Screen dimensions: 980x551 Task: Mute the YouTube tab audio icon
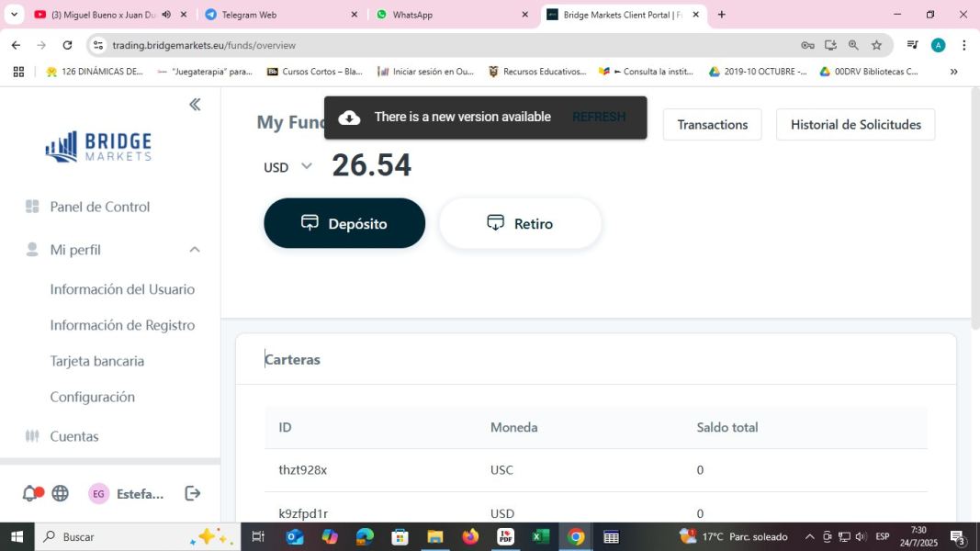click(x=166, y=15)
